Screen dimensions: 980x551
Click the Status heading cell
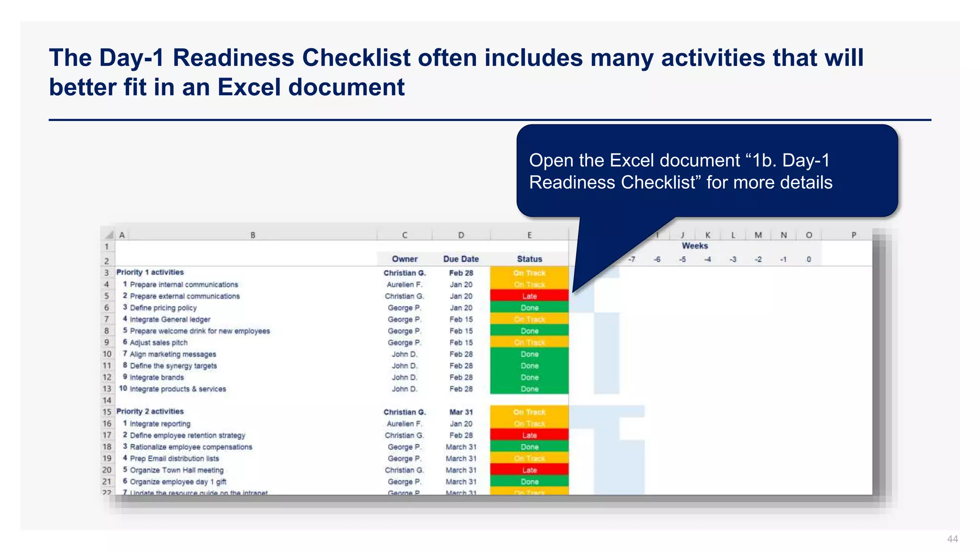point(529,259)
